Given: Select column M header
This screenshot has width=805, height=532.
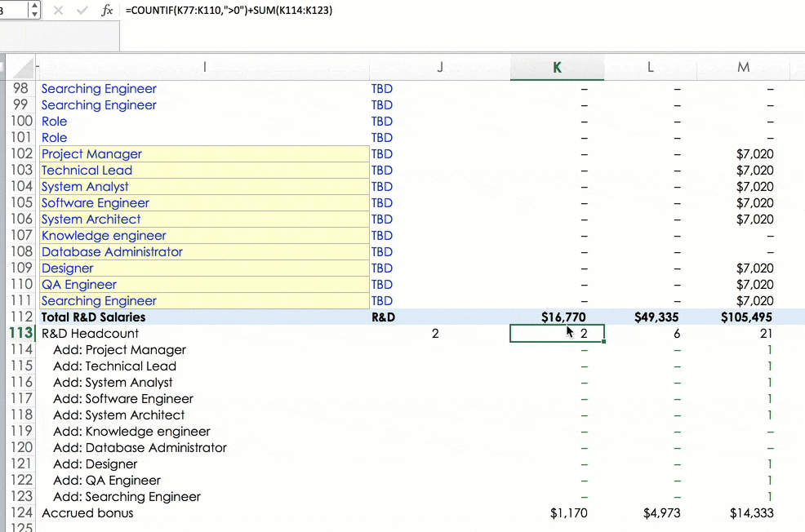Looking at the screenshot, I should 743,67.
